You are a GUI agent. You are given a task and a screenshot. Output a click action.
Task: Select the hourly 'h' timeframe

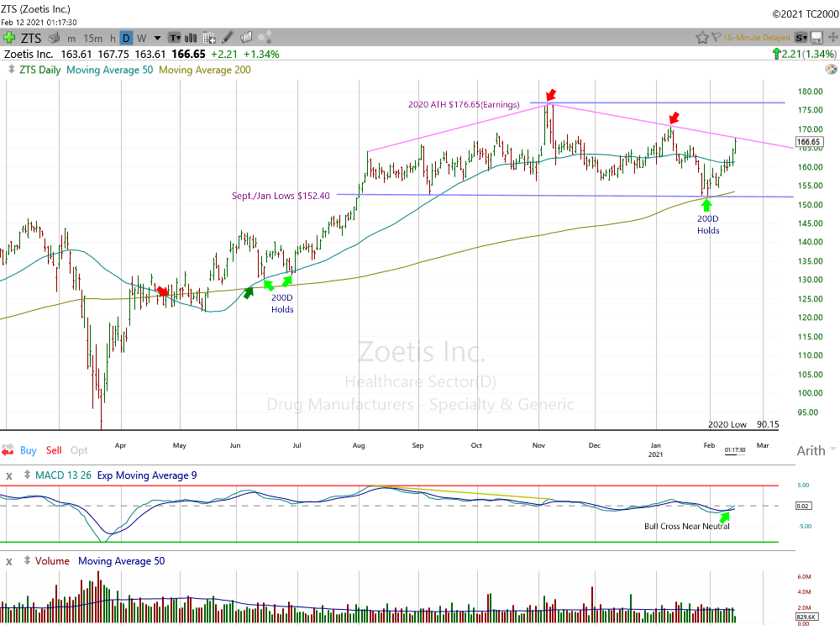(113, 39)
